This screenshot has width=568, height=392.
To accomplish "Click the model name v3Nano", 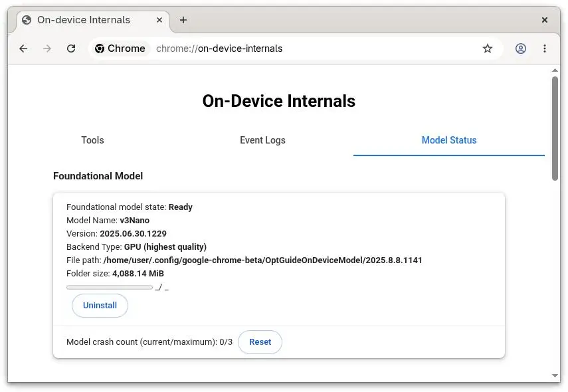I will pos(134,221).
